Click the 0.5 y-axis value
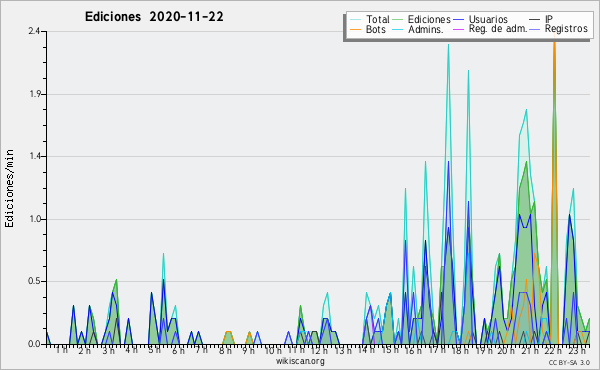The image size is (600, 370). tap(34, 281)
